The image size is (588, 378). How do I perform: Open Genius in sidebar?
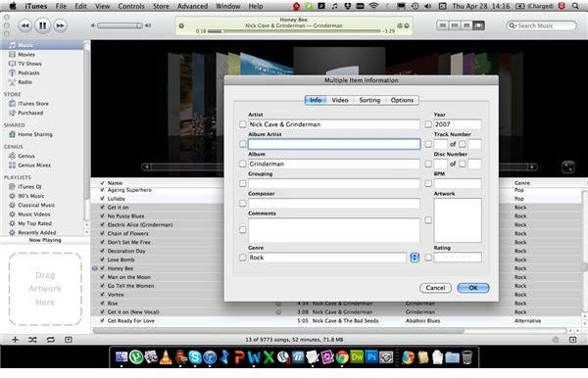click(26, 156)
